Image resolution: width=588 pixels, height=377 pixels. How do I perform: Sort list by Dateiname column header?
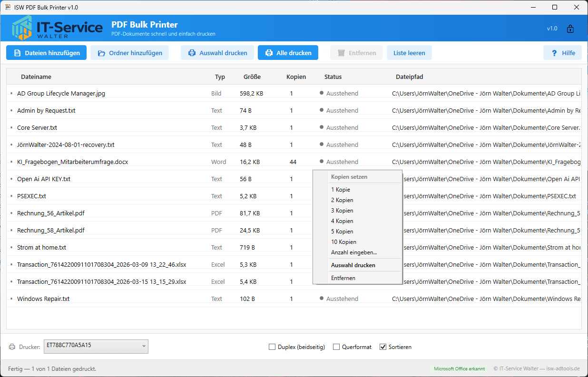[36, 77]
